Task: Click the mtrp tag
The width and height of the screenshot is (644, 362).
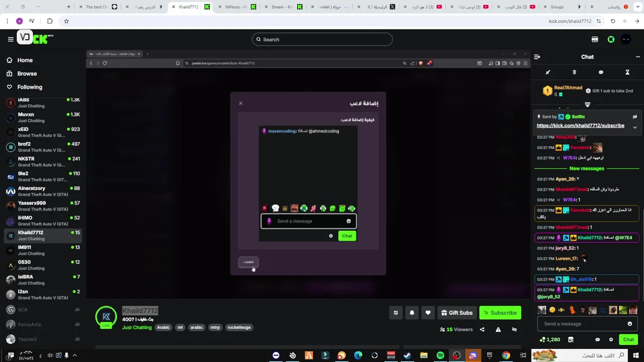Action: point(215,327)
